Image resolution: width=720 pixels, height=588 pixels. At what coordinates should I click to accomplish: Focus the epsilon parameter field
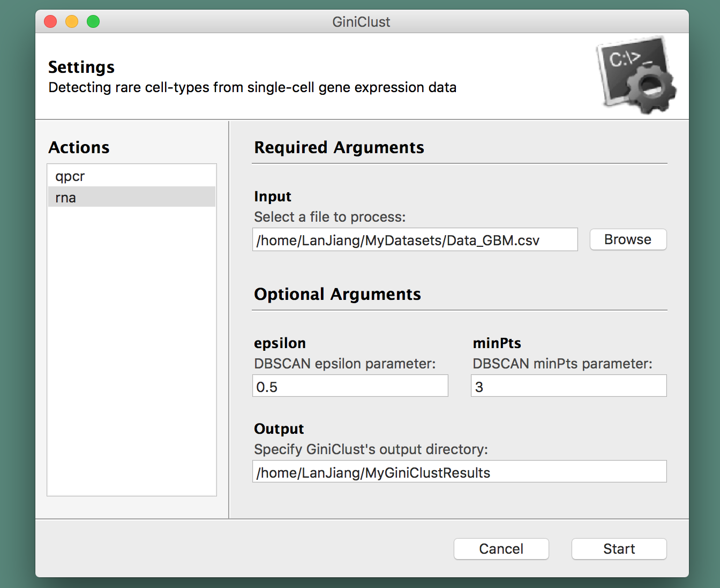click(350, 386)
